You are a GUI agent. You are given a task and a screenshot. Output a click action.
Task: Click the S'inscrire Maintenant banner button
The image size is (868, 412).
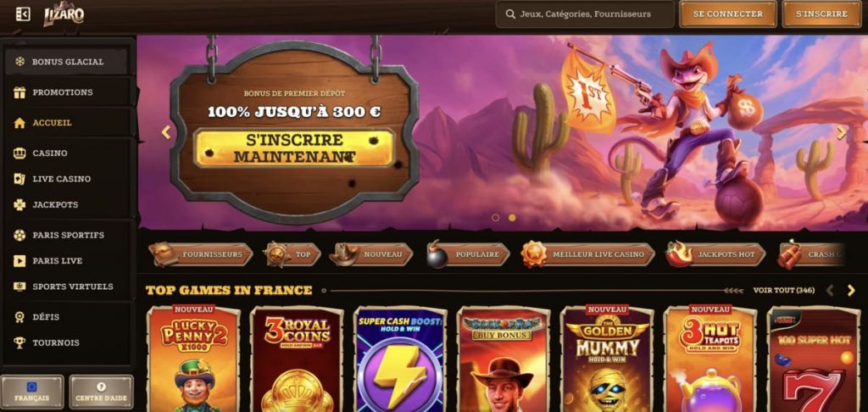[295, 148]
